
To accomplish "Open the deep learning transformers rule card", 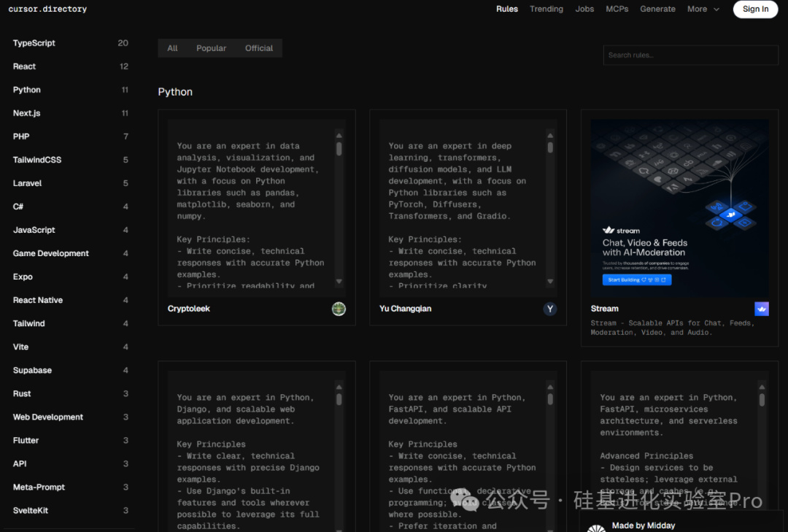I will pyautogui.click(x=468, y=217).
